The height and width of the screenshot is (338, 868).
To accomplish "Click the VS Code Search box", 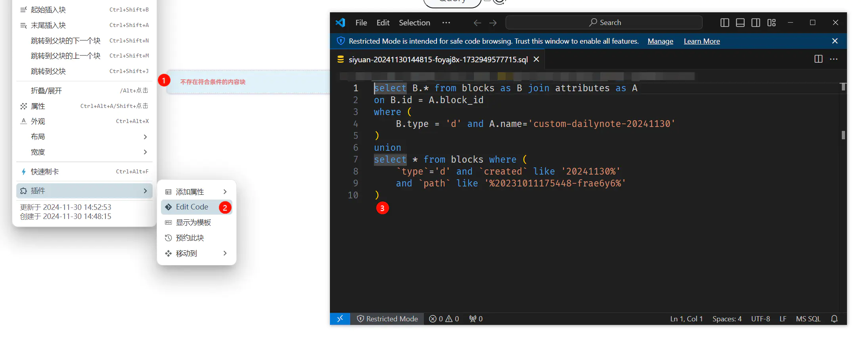I will click(x=604, y=23).
